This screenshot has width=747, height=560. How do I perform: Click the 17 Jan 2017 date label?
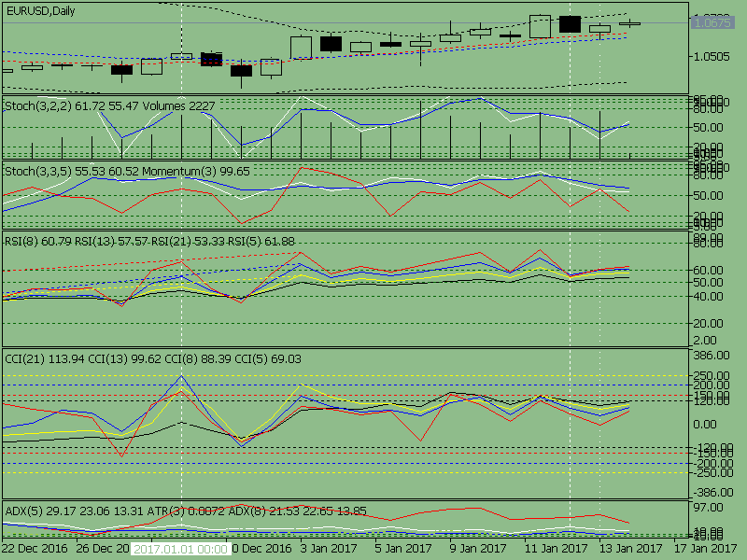(706, 549)
